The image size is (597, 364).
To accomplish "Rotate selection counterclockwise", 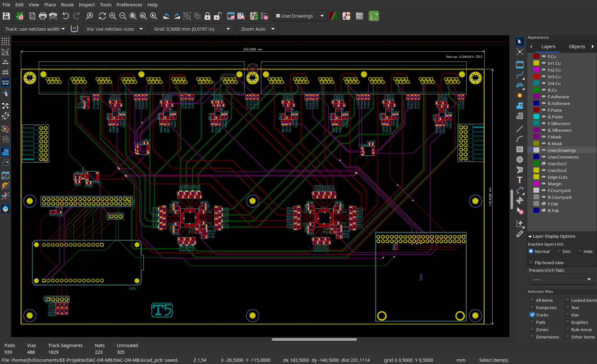I will 166,16.
